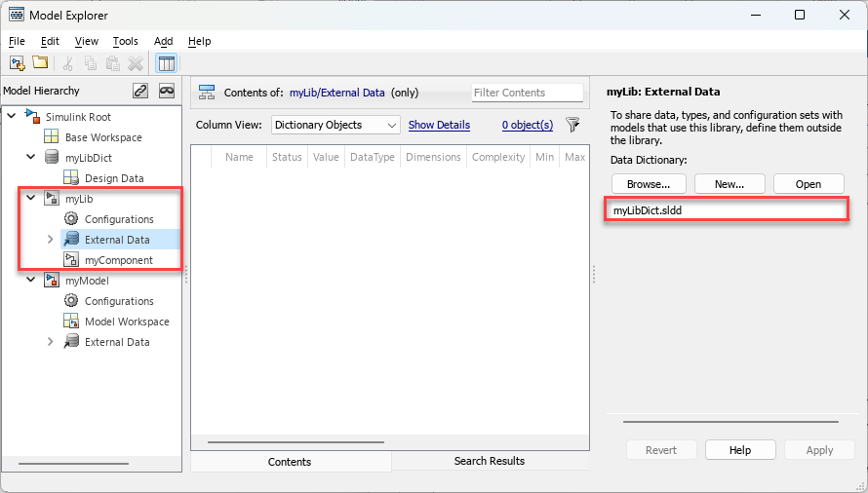The image size is (868, 493).
Task: Switch to the Search Results tab
Action: [x=489, y=461]
